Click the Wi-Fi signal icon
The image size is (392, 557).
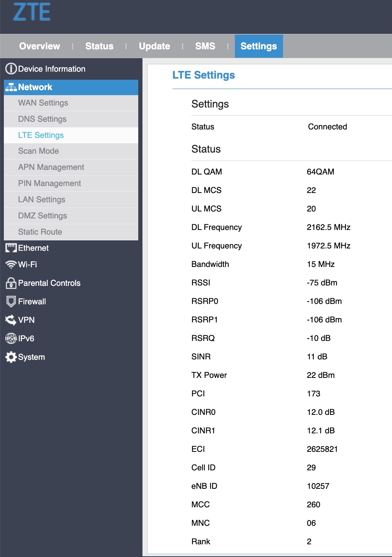[x=11, y=265]
